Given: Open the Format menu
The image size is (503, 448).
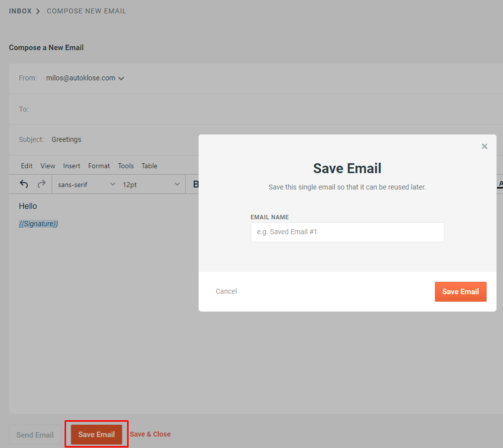Looking at the screenshot, I should pos(99,166).
